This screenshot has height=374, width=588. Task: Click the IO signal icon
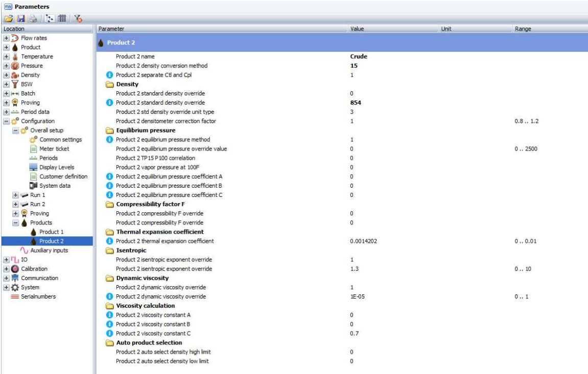(15, 259)
